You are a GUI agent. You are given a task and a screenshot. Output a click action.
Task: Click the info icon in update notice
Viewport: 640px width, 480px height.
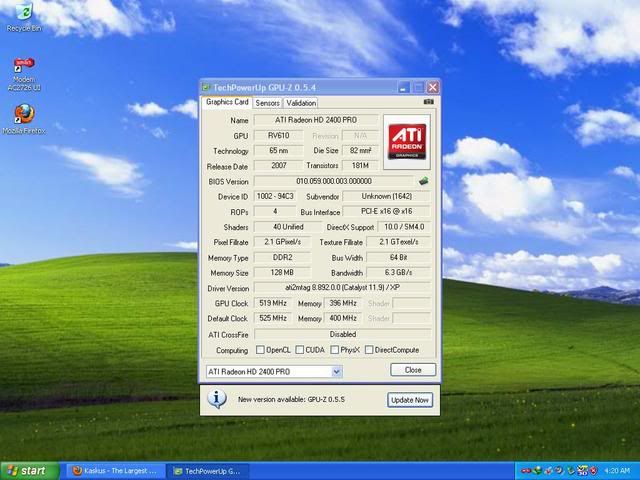coord(217,399)
